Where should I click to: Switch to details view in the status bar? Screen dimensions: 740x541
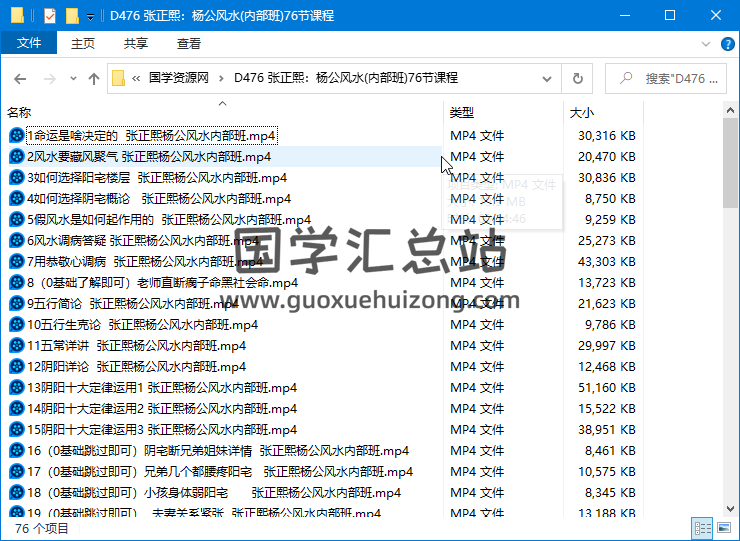click(x=703, y=528)
